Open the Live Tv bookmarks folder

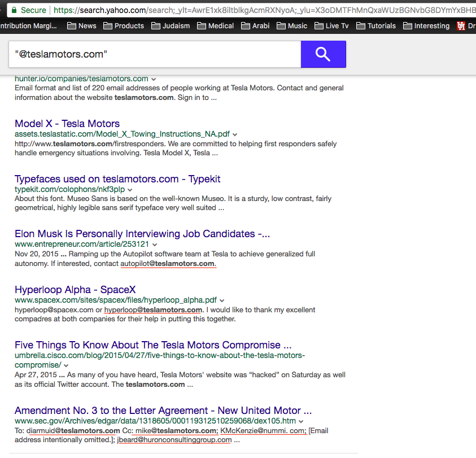(331, 26)
